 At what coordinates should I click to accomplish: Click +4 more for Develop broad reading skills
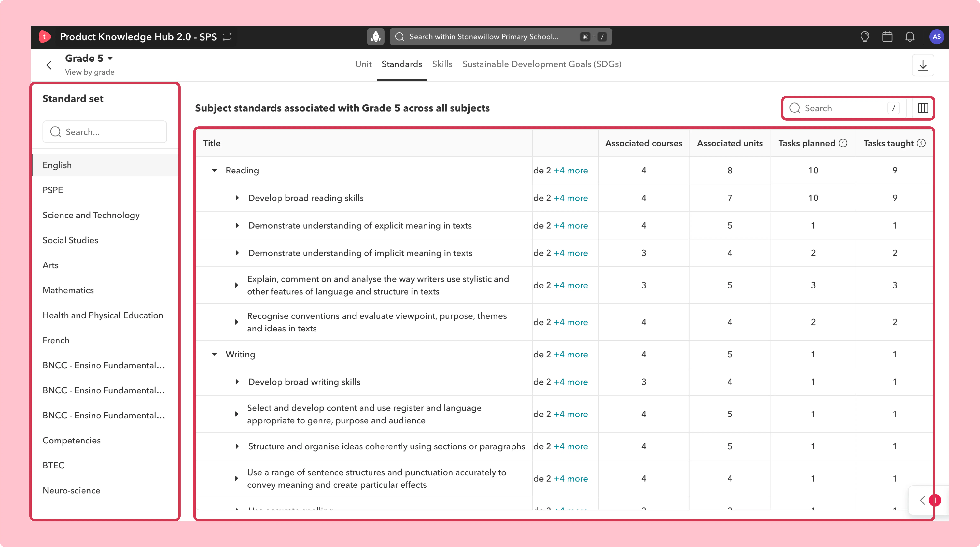[571, 198]
